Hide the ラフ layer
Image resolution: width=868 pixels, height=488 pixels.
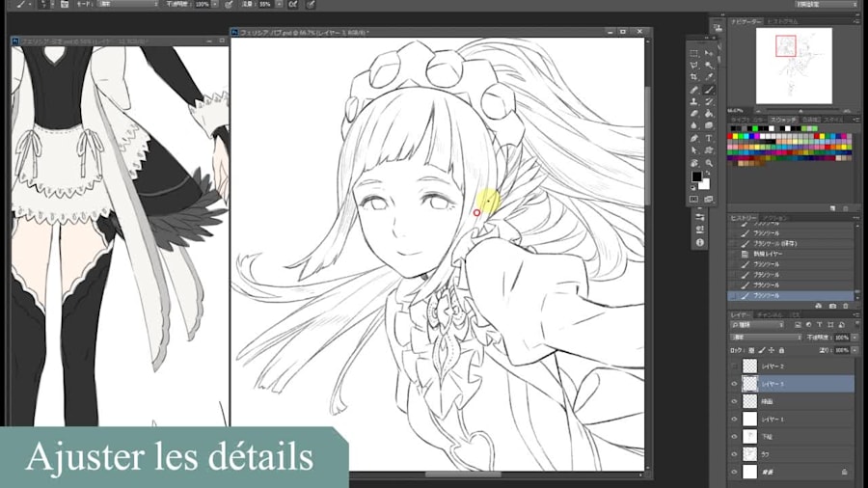pos(734,454)
